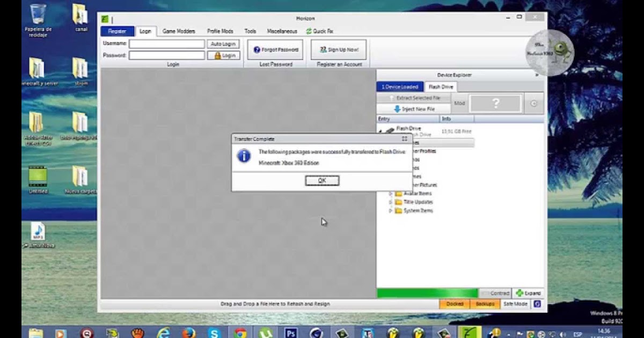Open the Untitled green video file on desktop
The image size is (644, 338).
(x=38, y=180)
